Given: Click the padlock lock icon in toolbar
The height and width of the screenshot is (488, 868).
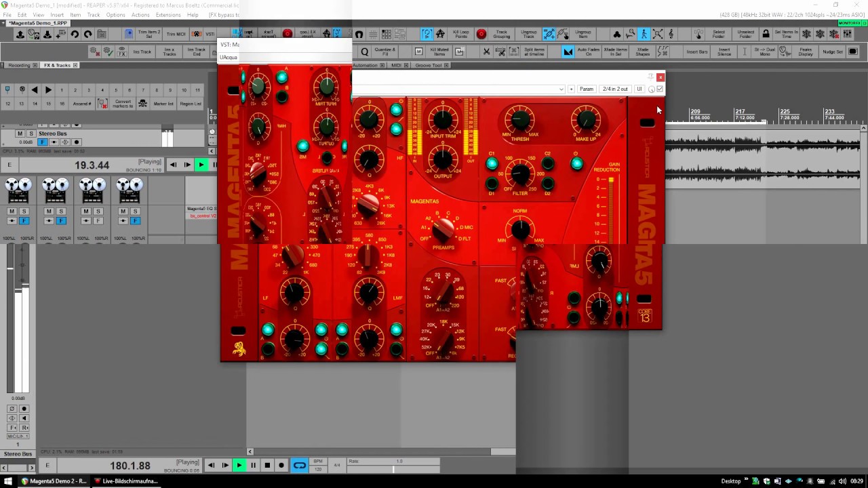Looking at the screenshot, I should tap(766, 34).
